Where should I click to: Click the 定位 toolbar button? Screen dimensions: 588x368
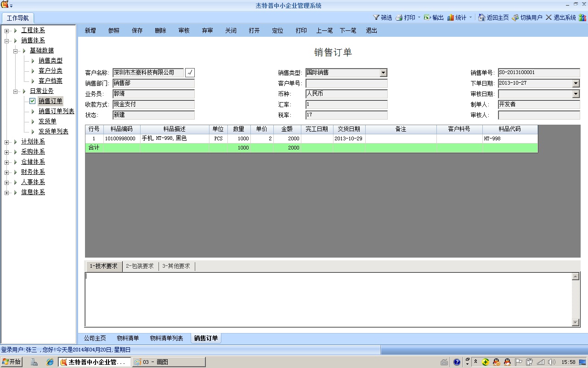(278, 30)
